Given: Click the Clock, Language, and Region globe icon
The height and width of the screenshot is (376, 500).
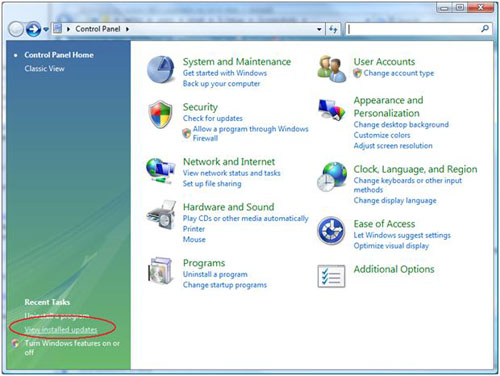Looking at the screenshot, I should (332, 177).
